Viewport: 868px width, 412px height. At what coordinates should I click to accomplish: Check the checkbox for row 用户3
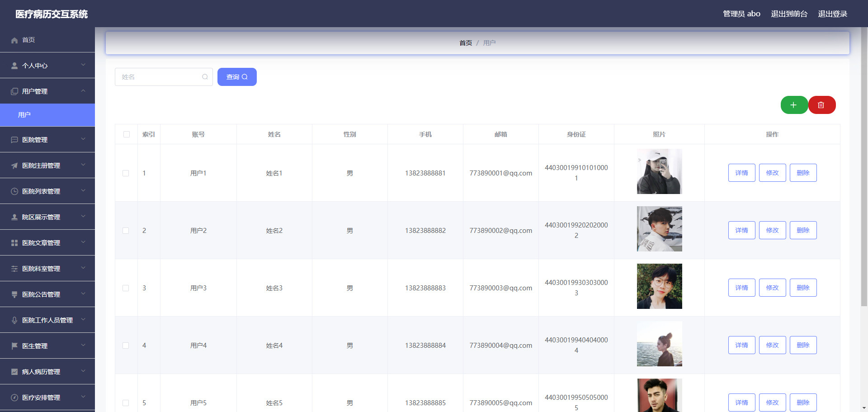tap(126, 288)
